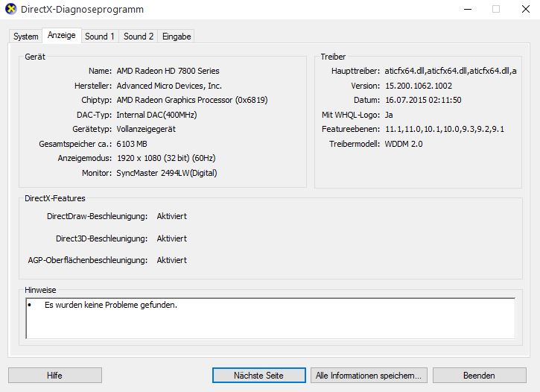The height and width of the screenshot is (392, 540).
Task: Click the 'Haupttreiber:' label
Action: coord(356,71)
